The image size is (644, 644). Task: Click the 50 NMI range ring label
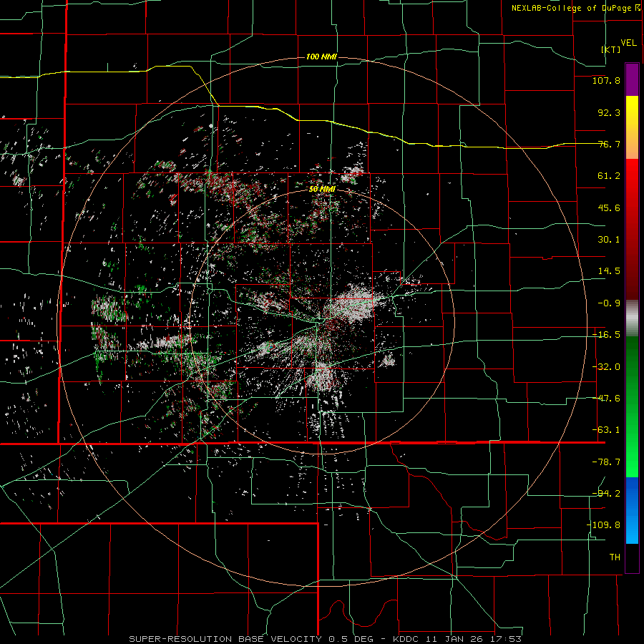[322, 190]
